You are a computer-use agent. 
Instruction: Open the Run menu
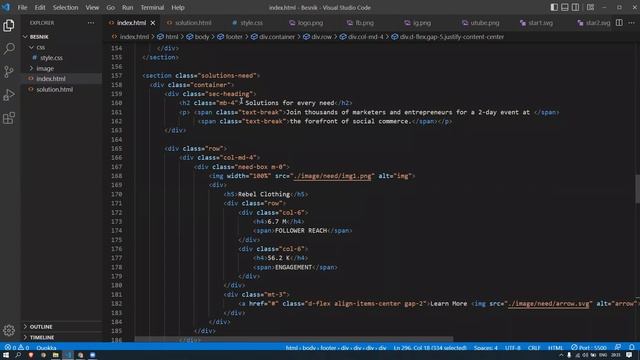tap(127, 7)
